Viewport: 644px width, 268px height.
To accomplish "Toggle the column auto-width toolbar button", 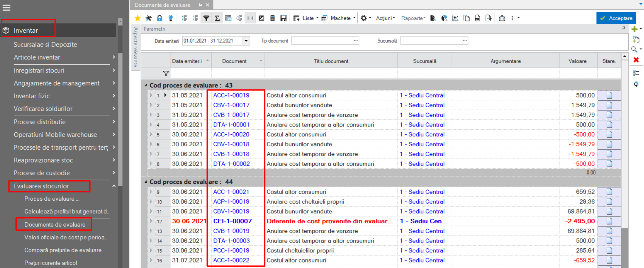I will coord(250,18).
